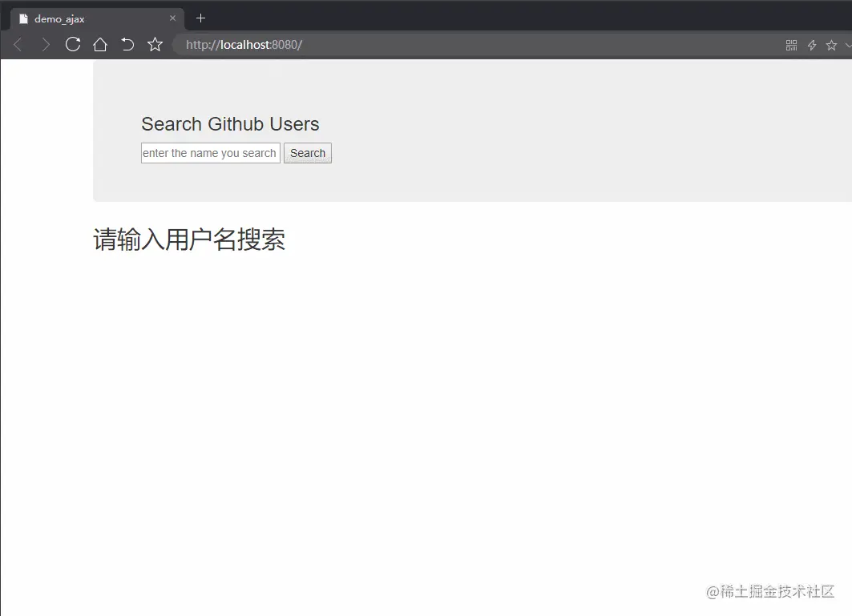Select the 'enter the name you search' input box
Image resolution: width=852 pixels, height=616 pixels.
point(210,153)
